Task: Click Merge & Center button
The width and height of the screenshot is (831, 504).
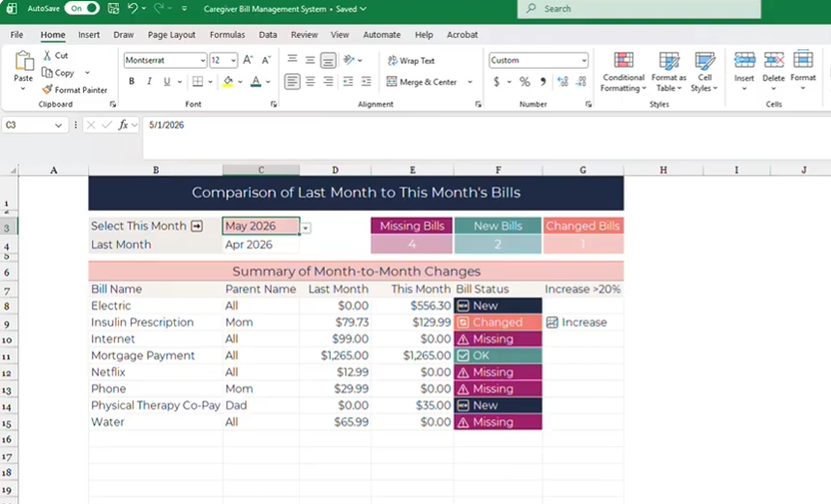Action: click(x=423, y=81)
